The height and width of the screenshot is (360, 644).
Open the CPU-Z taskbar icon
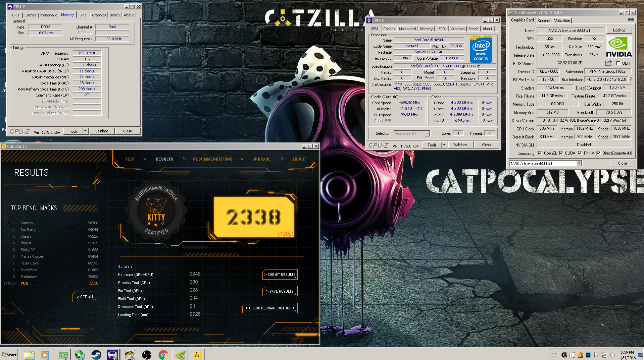click(x=112, y=355)
